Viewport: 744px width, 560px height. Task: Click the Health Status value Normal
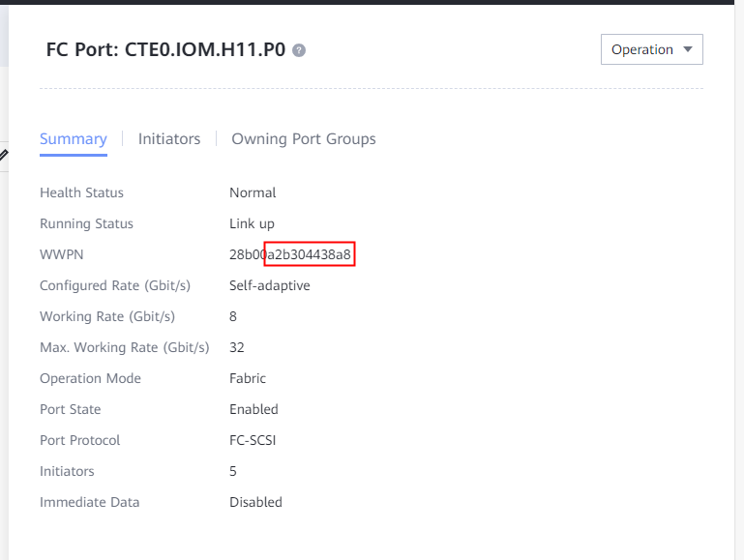pos(253,192)
